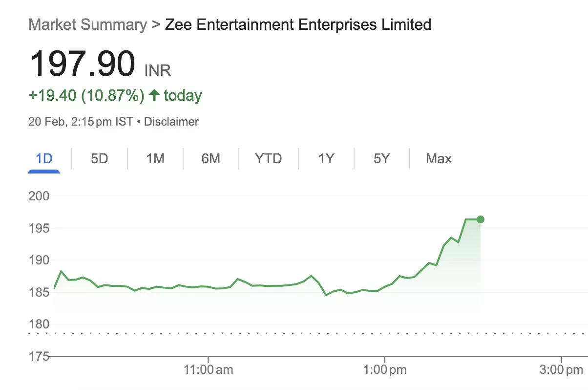The image size is (588, 390).
Task: Show the 6M chart range
Action: pyautogui.click(x=211, y=159)
